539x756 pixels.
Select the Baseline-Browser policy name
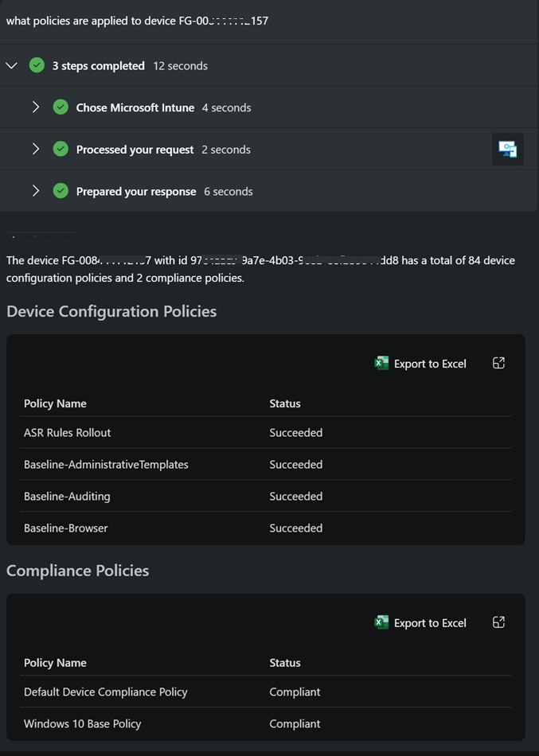65,528
